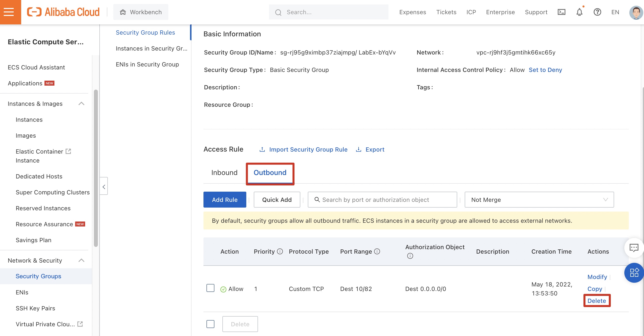Click the green Allow status icon
Viewport: 644px width, 336px height.
(223, 289)
